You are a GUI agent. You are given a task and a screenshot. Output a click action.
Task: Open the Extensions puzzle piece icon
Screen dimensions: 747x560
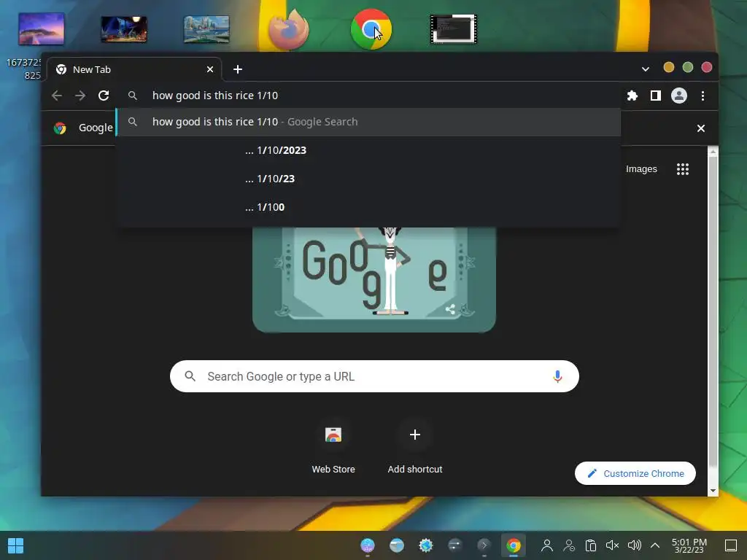(x=632, y=96)
